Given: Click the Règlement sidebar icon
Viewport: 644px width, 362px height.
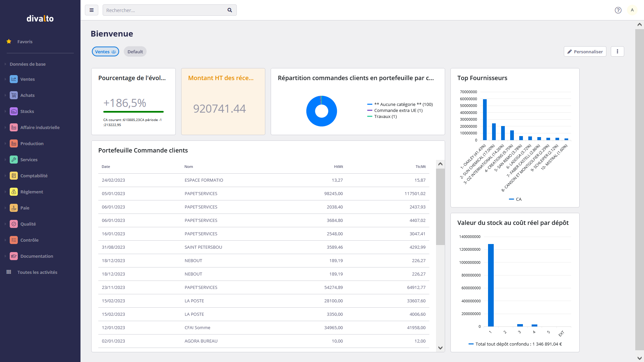Looking at the screenshot, I should pos(13,191).
